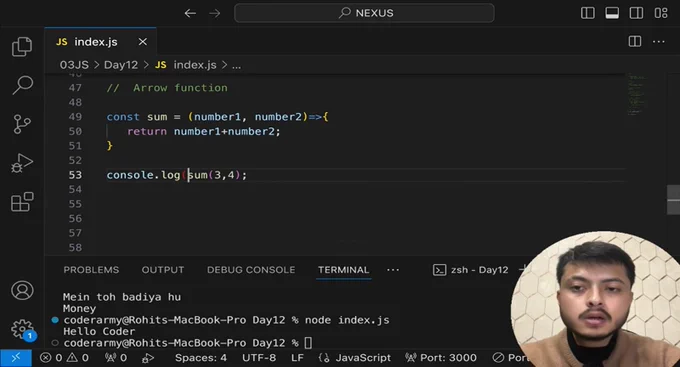The width and height of the screenshot is (680, 367).
Task: Change language mode JavaScript
Action: click(355, 358)
